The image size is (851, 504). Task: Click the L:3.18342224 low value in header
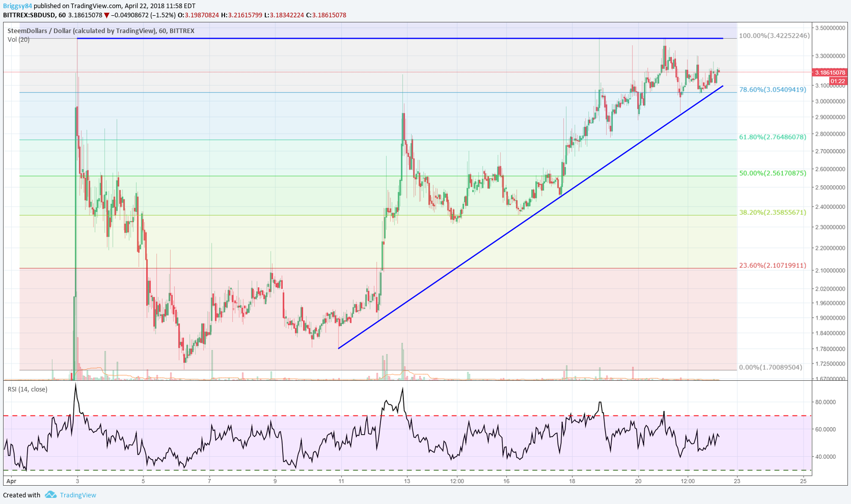pos(284,15)
